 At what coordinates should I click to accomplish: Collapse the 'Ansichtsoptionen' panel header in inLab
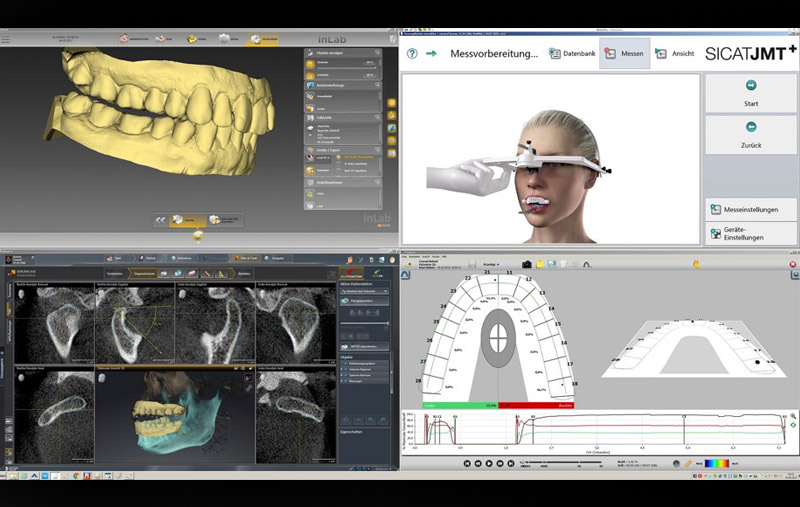[343, 182]
